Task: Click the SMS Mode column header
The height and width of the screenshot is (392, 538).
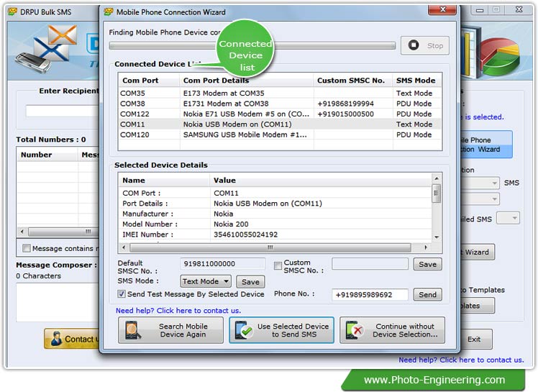Action: pos(417,81)
